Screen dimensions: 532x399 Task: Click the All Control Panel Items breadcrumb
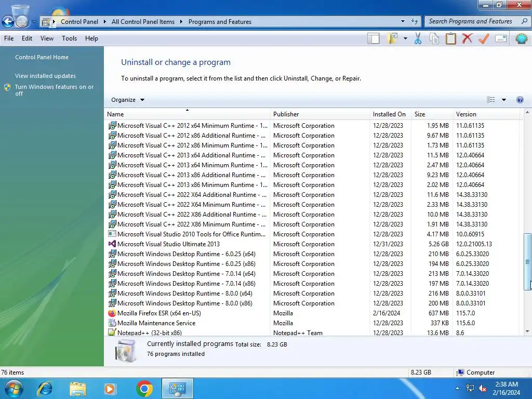pos(143,22)
